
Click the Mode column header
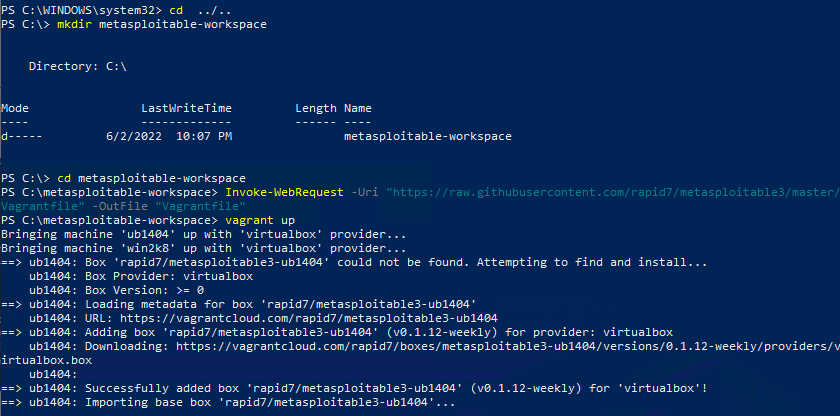pyautogui.click(x=14, y=109)
